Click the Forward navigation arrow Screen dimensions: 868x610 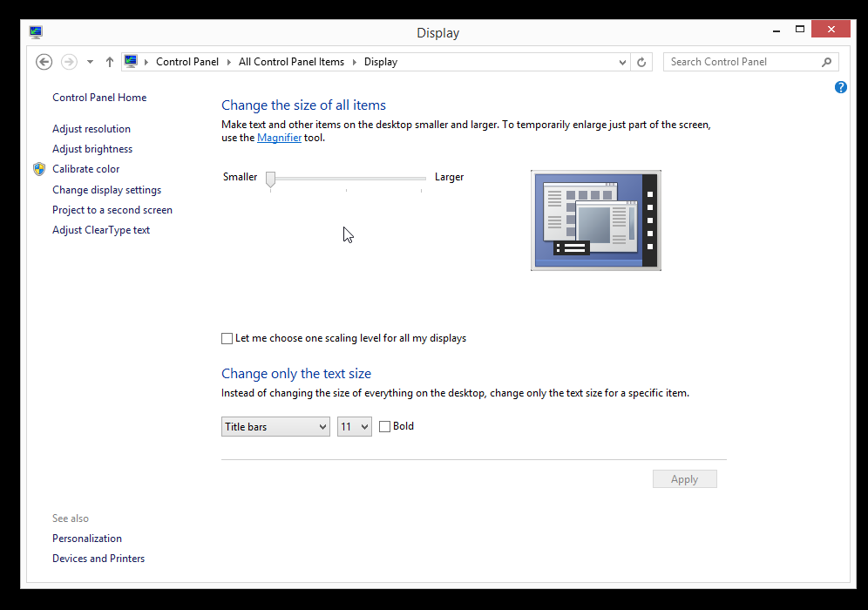coord(69,62)
